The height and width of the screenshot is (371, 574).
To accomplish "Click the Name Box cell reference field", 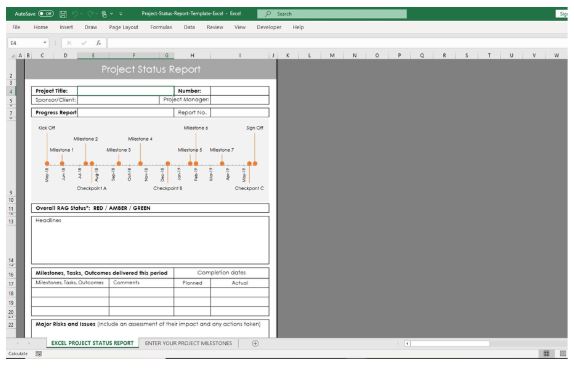I will [25, 43].
